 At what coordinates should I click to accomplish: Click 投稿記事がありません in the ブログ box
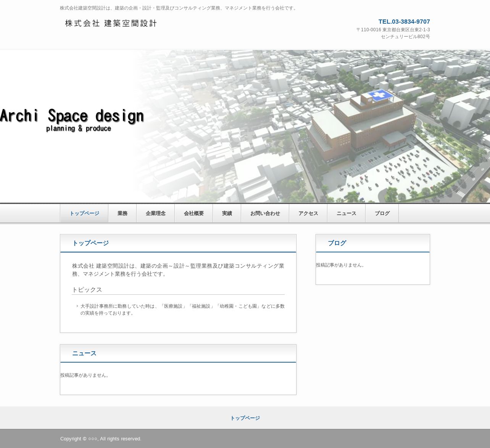pyautogui.click(x=341, y=265)
